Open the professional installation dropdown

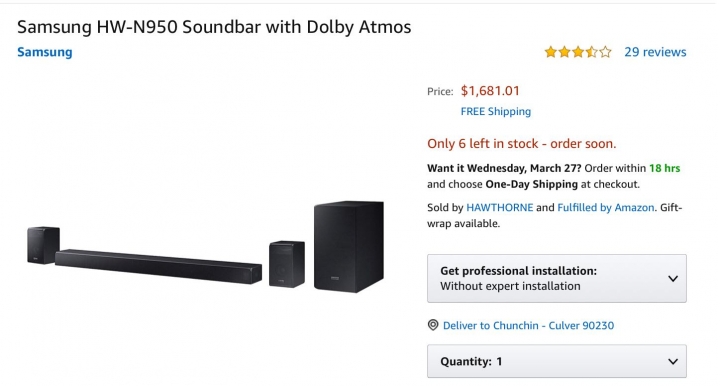pyautogui.click(x=557, y=279)
